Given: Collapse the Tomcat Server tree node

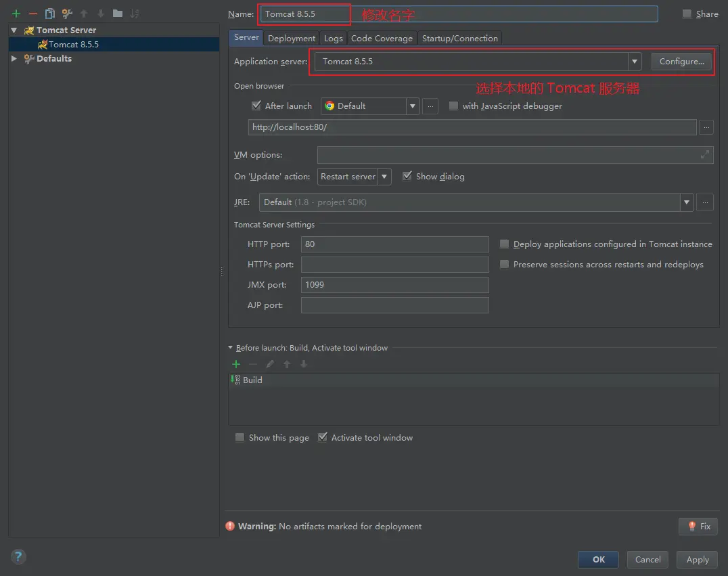Looking at the screenshot, I should 14,30.
